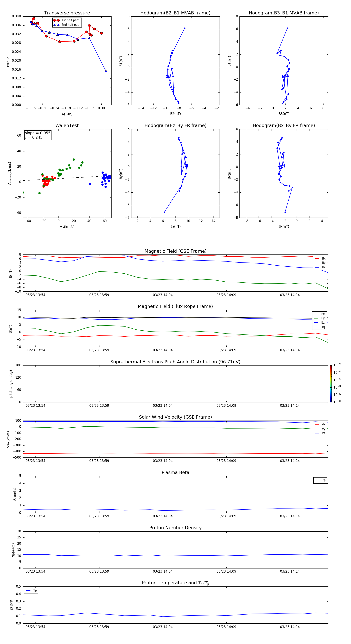Click the "Bz(nT)" x-axis label
This screenshot has width=351, height=644.
pyautogui.click(x=175, y=227)
